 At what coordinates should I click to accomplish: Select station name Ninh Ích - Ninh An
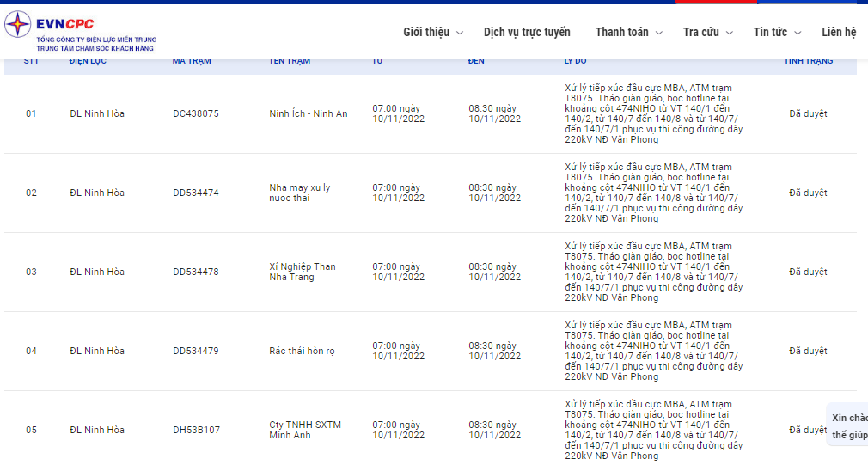(x=308, y=113)
